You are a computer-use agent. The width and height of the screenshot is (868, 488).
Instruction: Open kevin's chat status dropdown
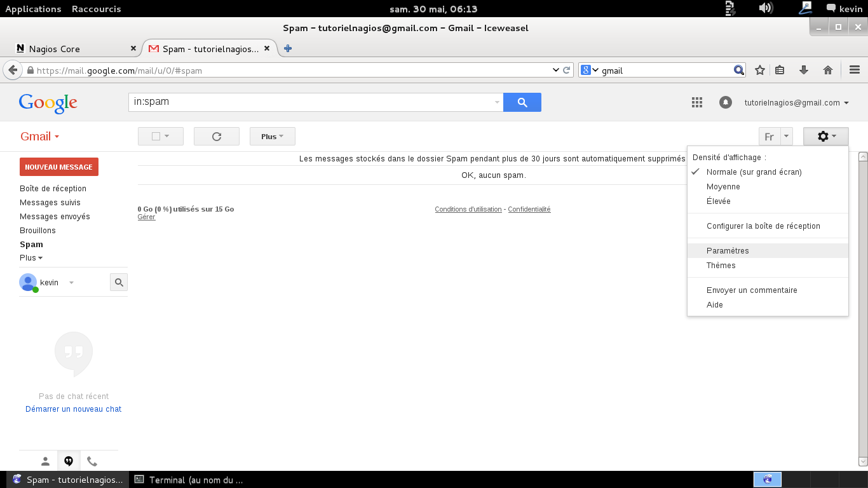coord(71,283)
